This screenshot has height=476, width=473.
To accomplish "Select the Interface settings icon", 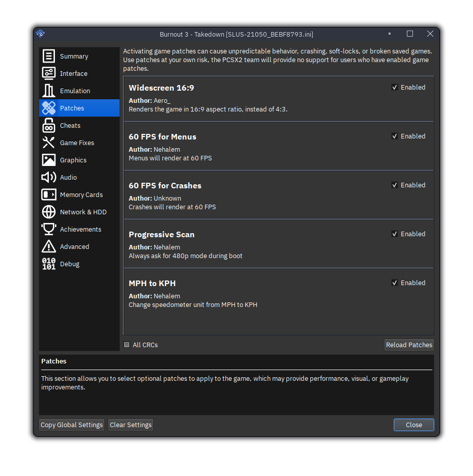I will coord(49,74).
